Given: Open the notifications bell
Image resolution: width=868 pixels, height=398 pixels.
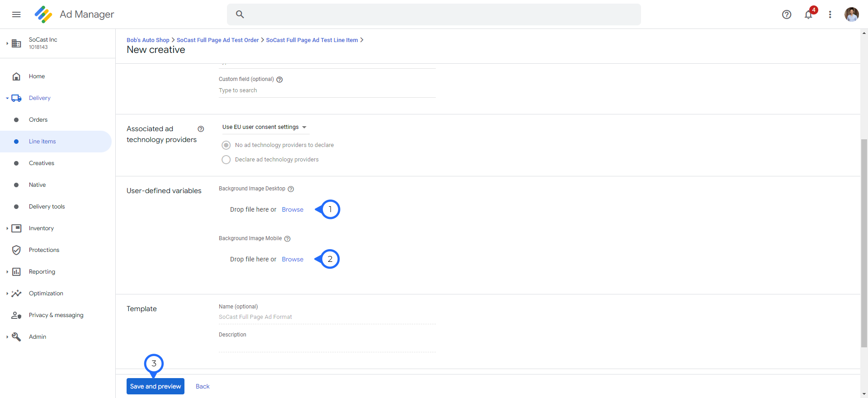Looking at the screenshot, I should (808, 14).
